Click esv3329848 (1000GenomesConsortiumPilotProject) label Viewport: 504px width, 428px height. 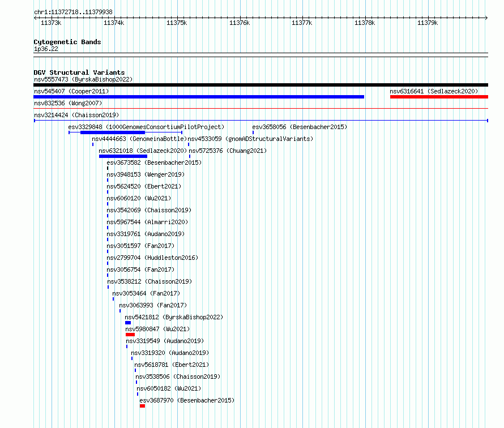click(x=146, y=127)
